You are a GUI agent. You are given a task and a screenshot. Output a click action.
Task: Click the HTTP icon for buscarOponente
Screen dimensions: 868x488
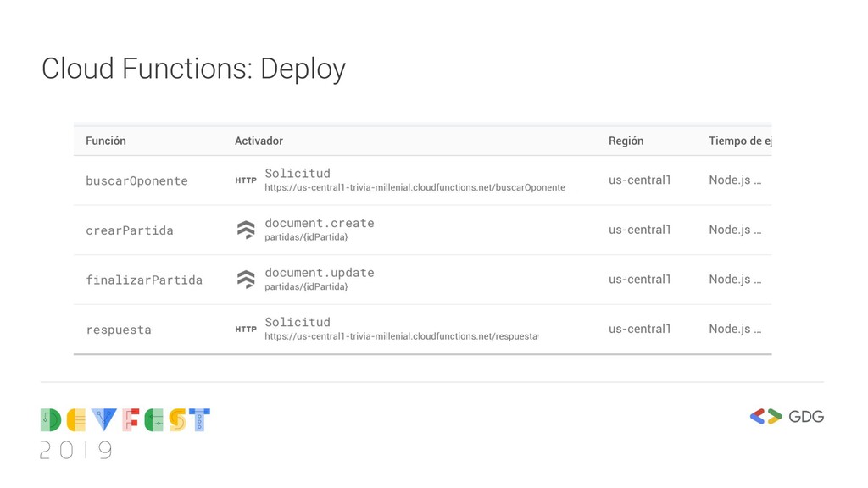pyautogui.click(x=245, y=180)
